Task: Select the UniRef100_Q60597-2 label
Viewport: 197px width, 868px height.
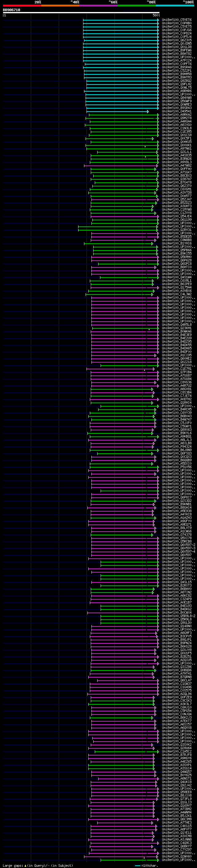Action: click(179, 545)
